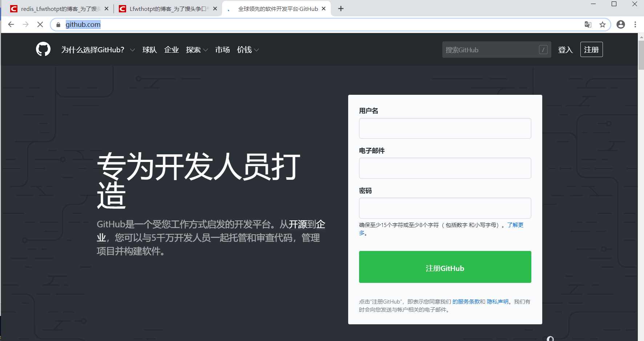Close the GitHub tab

pyautogui.click(x=324, y=9)
